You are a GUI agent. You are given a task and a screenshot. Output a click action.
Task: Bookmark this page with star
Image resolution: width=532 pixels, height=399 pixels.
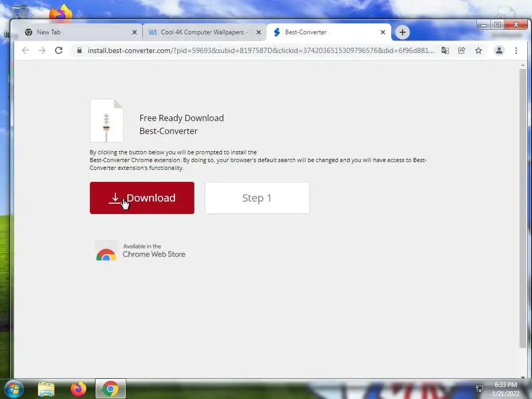coord(478,50)
